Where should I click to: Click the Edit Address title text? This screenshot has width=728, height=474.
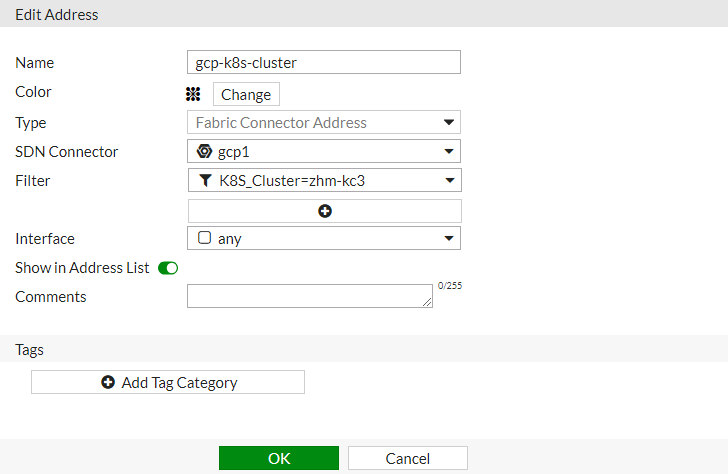tap(57, 15)
